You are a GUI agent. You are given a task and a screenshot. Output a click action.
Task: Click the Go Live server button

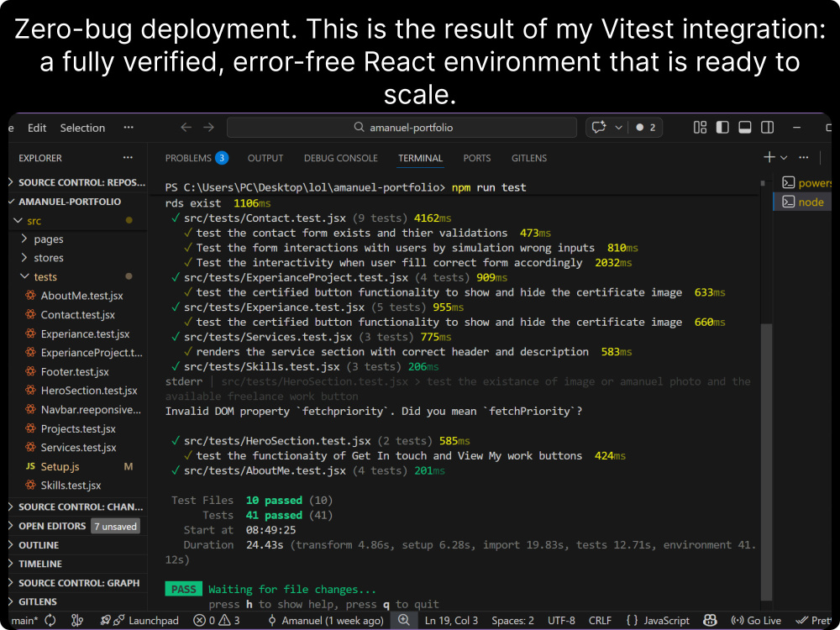[x=756, y=621]
